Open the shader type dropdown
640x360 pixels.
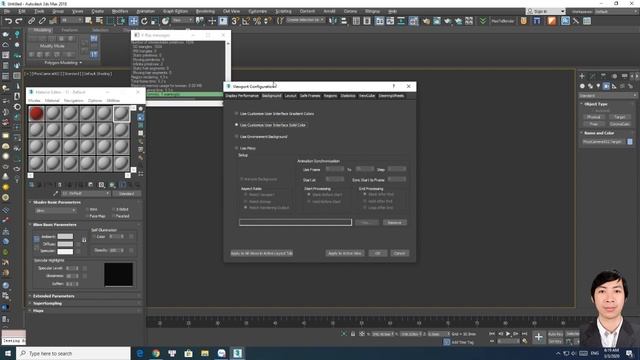click(x=56, y=211)
